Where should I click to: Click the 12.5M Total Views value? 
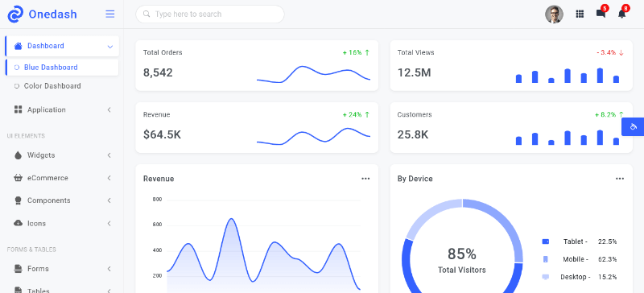[x=414, y=72]
